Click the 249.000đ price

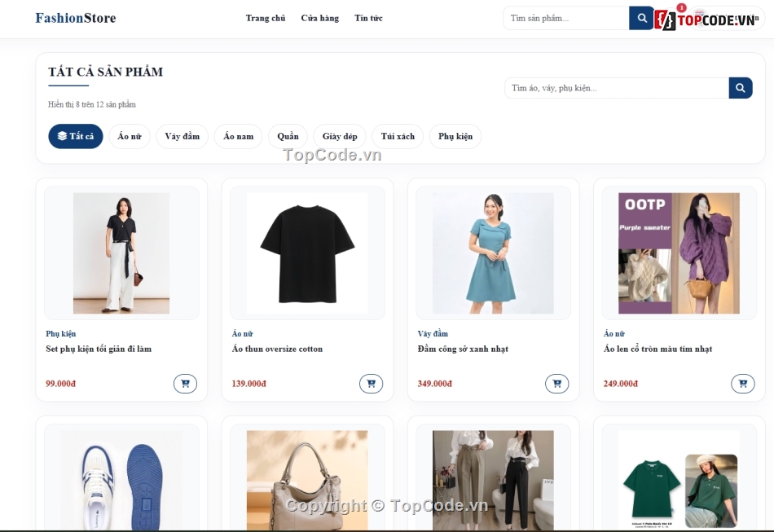click(621, 384)
